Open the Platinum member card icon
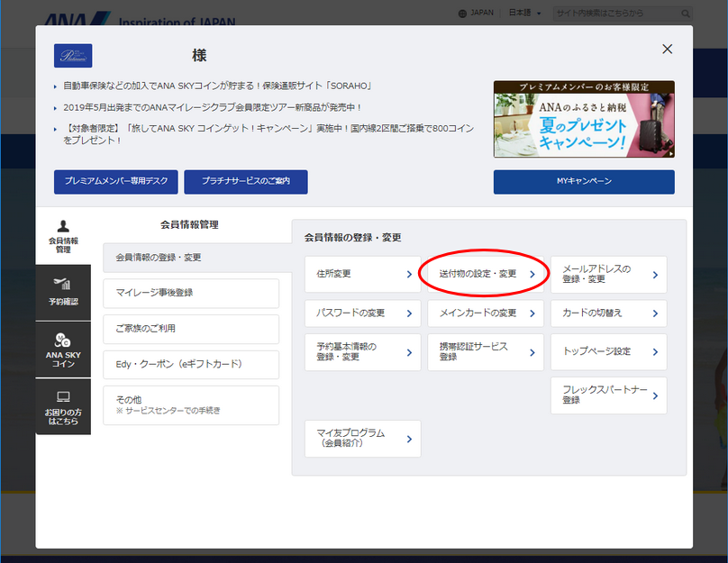 [73, 56]
